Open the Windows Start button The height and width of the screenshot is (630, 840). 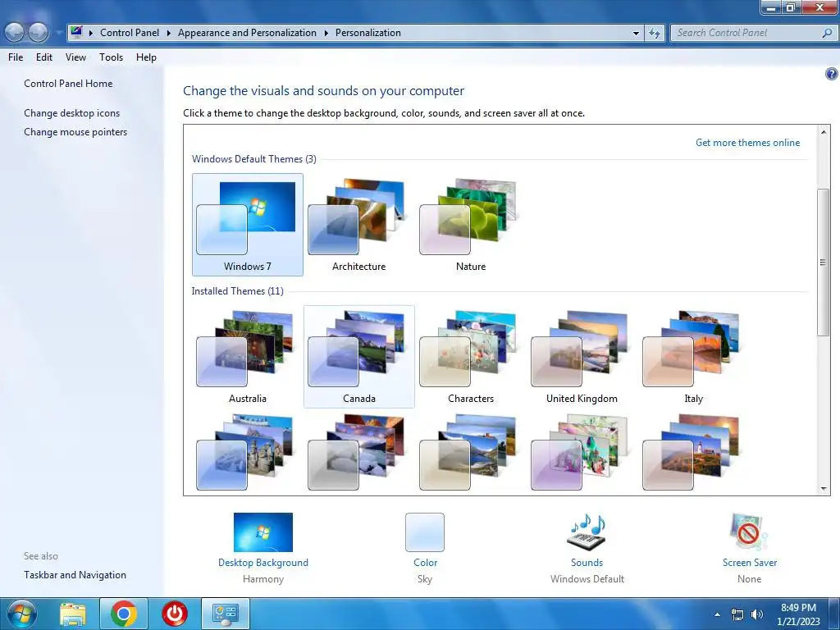click(21, 614)
